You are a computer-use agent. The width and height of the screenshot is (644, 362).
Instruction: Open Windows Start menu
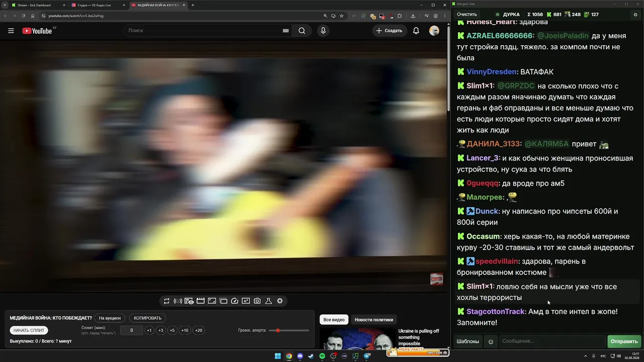(278, 356)
